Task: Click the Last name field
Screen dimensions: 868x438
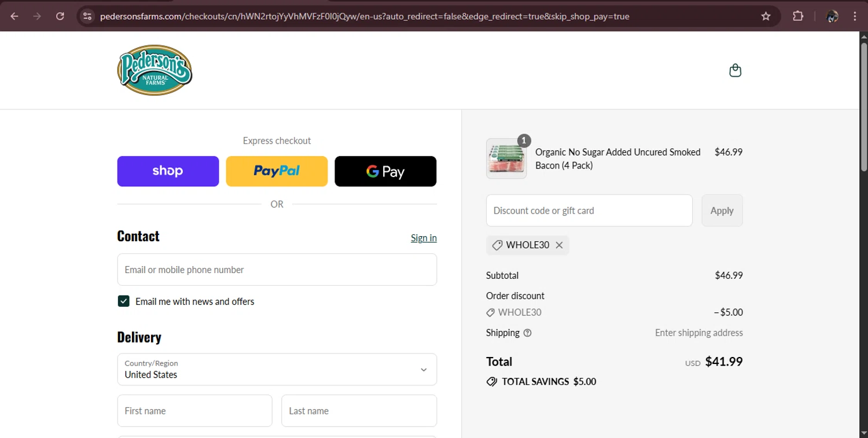Action: [359, 411]
